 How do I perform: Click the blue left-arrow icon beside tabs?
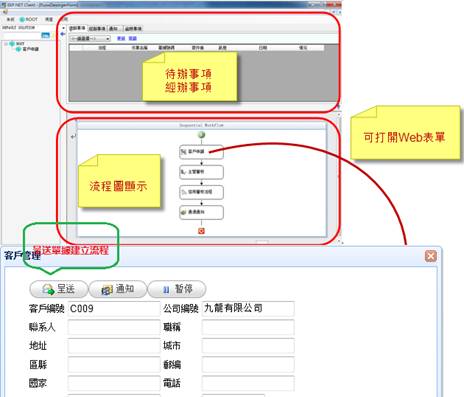click(x=63, y=34)
